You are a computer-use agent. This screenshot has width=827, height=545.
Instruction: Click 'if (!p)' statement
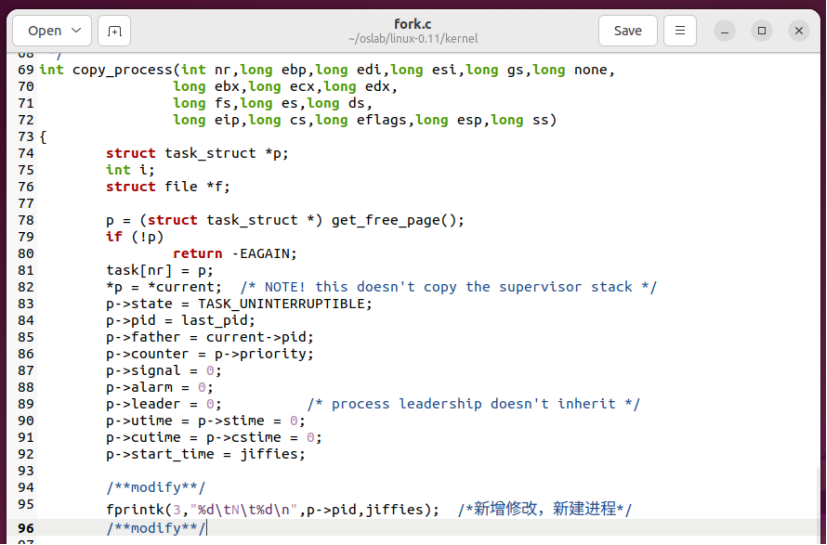[135, 237]
